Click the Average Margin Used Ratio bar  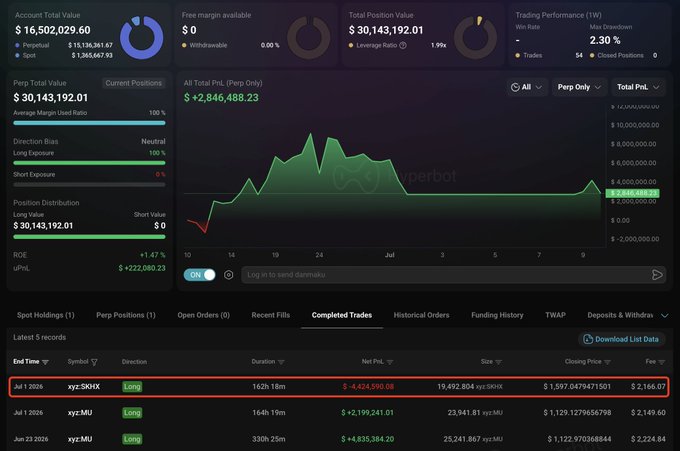click(x=89, y=123)
